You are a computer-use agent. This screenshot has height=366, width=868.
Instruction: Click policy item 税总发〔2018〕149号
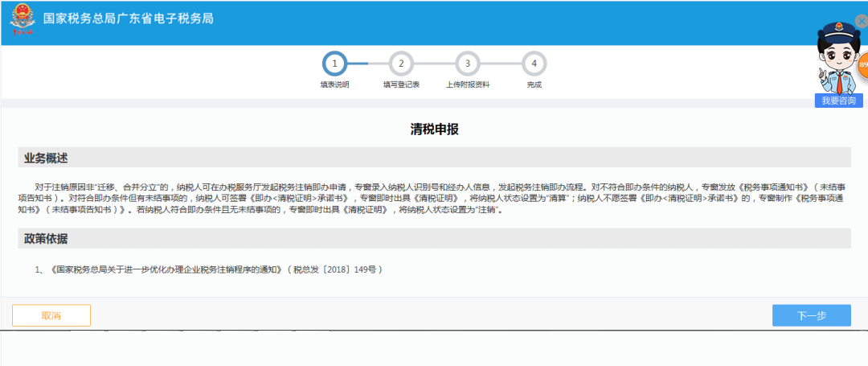[209, 269]
